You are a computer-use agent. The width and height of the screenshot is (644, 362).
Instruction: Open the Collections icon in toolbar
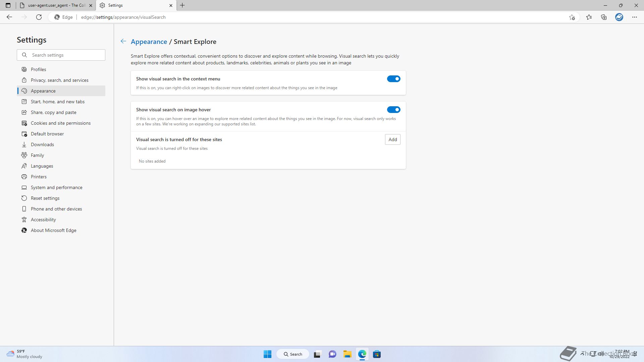point(604,17)
